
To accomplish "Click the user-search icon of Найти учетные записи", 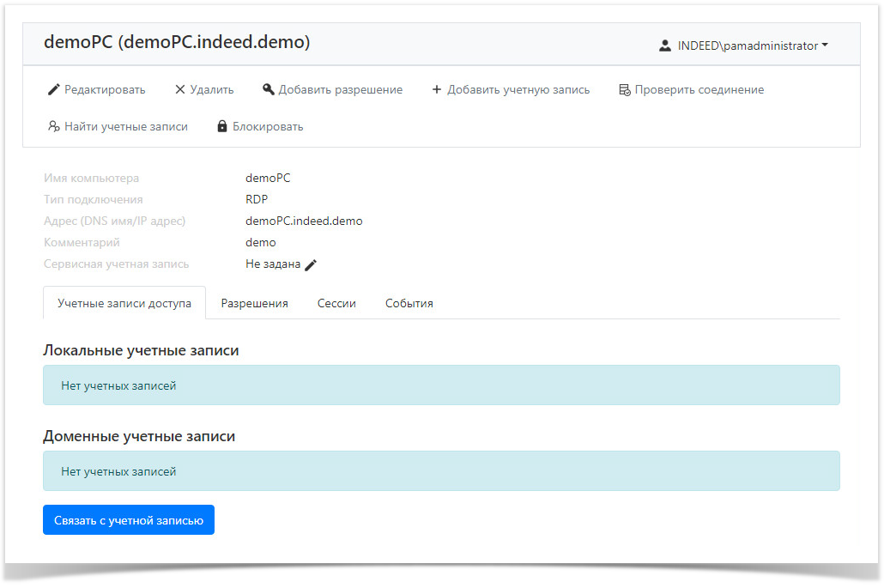I will point(53,126).
